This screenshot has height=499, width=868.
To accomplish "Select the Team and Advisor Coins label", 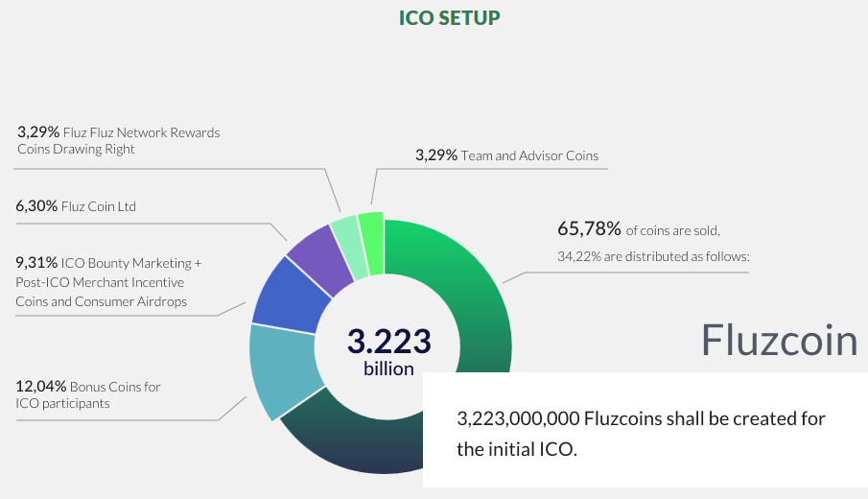I will (x=506, y=154).
